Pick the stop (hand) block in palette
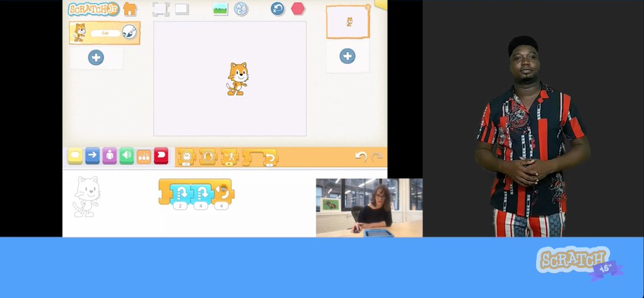 coord(208,157)
